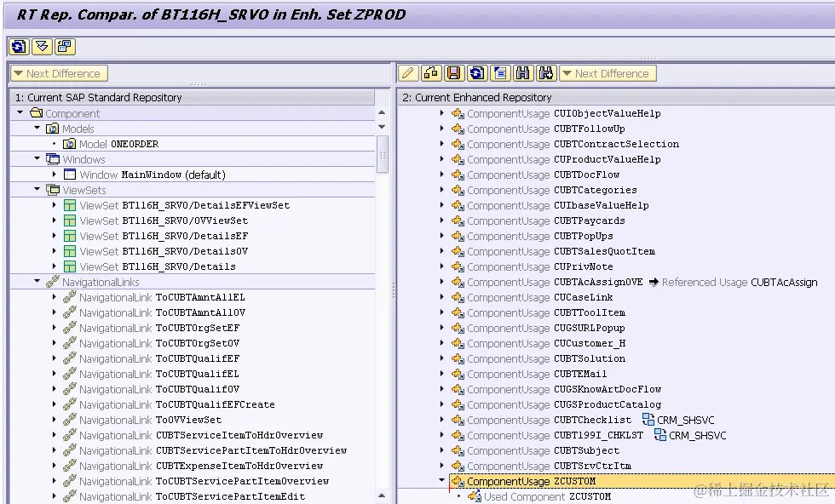Select ComponentUsage CUGSProductCatalog

coord(564,404)
